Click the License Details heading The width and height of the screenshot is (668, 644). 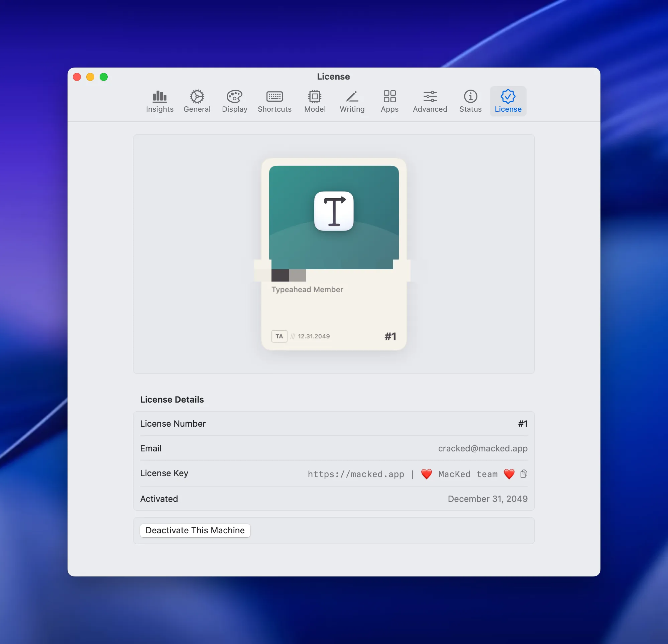coord(172,399)
